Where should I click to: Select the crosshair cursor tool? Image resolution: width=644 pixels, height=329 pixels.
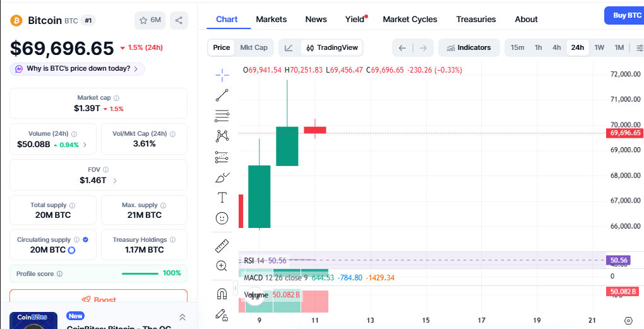coord(222,75)
